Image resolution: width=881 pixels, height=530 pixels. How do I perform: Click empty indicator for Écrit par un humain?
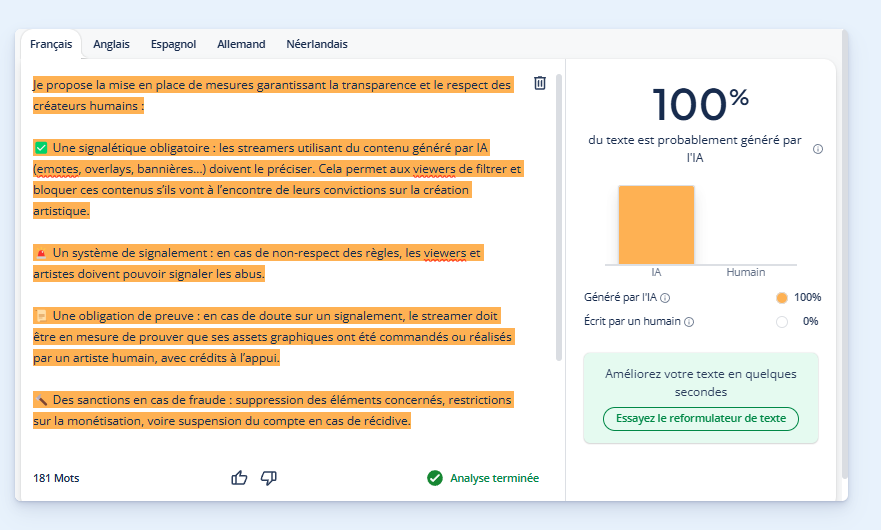point(782,322)
